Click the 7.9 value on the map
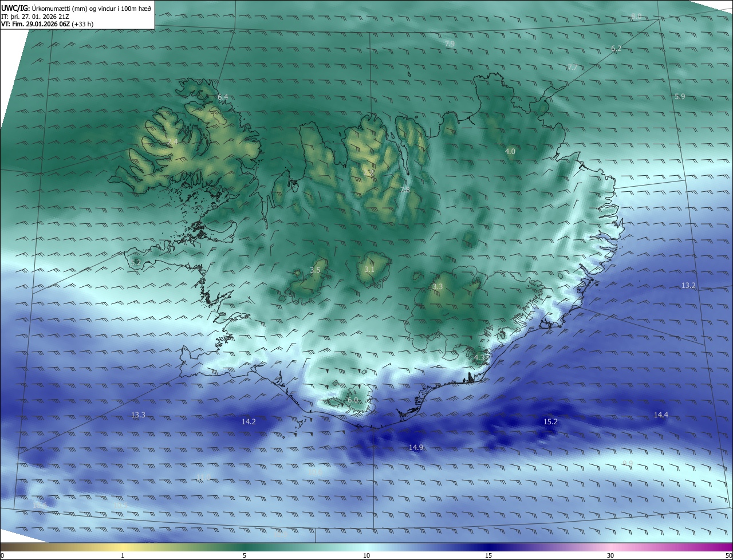The height and width of the screenshot is (560, 733). 450,44
